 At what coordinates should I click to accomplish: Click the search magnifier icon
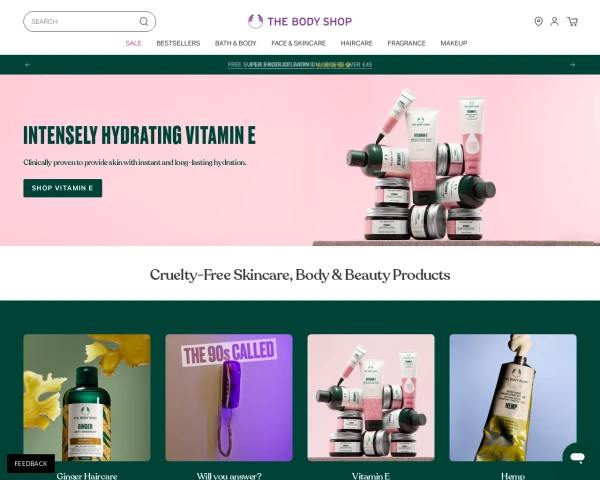tap(144, 21)
